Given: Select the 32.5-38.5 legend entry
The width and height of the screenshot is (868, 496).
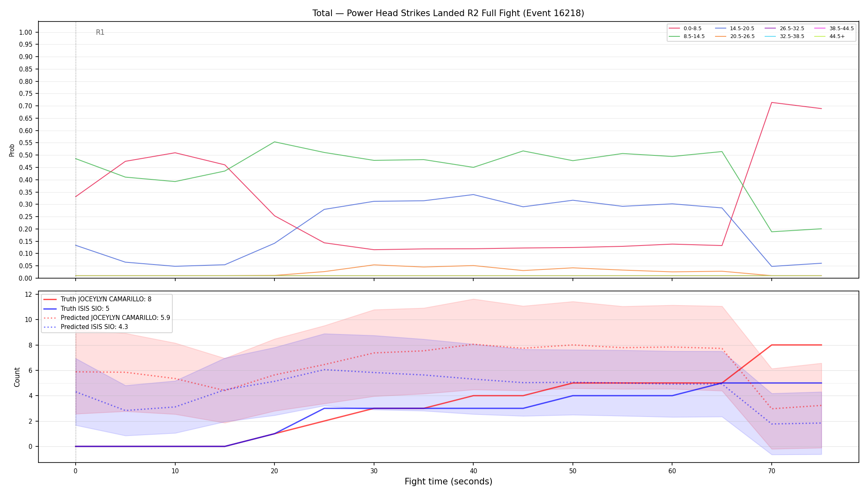Looking at the screenshot, I should 785,36.
